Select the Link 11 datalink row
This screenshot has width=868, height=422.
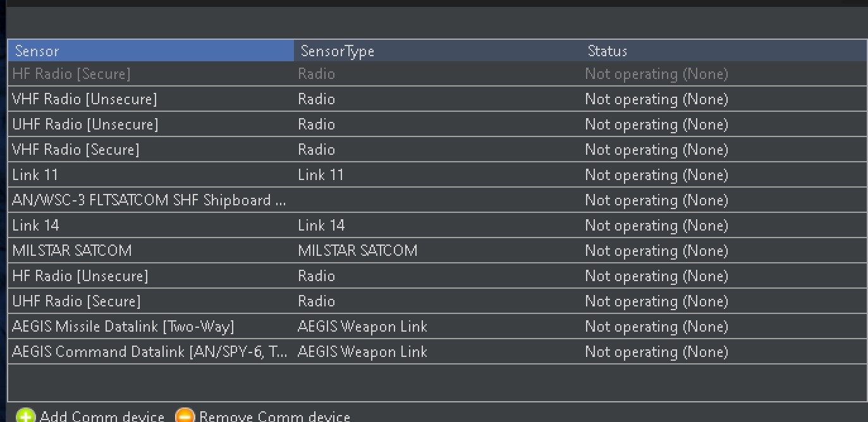click(126, 175)
